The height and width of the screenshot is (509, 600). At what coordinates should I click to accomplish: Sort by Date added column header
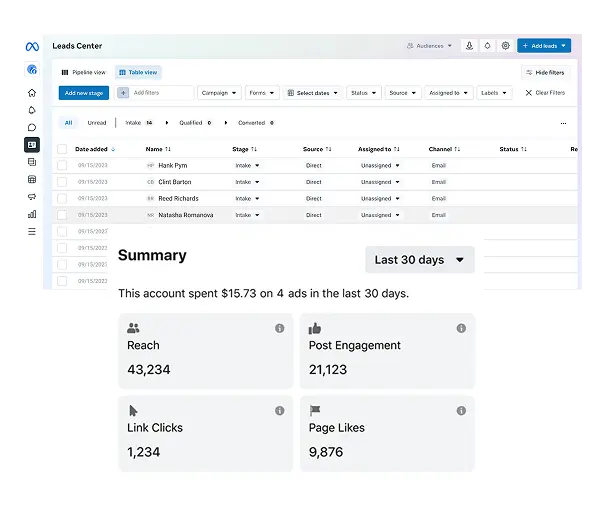coord(95,149)
